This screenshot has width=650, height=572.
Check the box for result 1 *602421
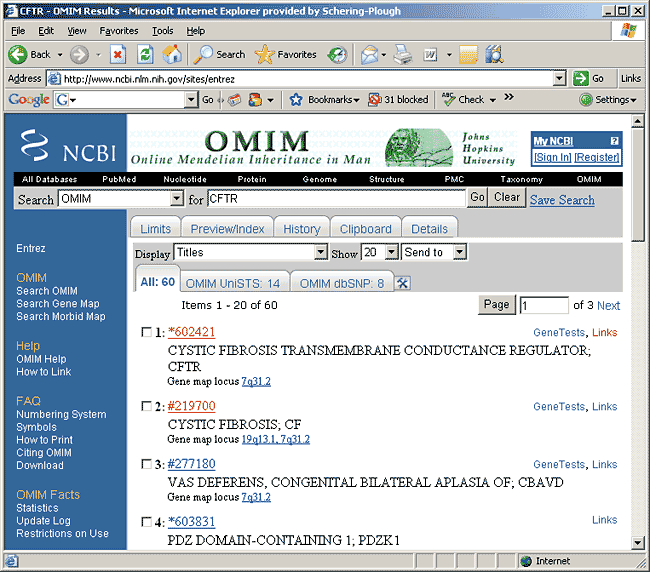pos(146,332)
